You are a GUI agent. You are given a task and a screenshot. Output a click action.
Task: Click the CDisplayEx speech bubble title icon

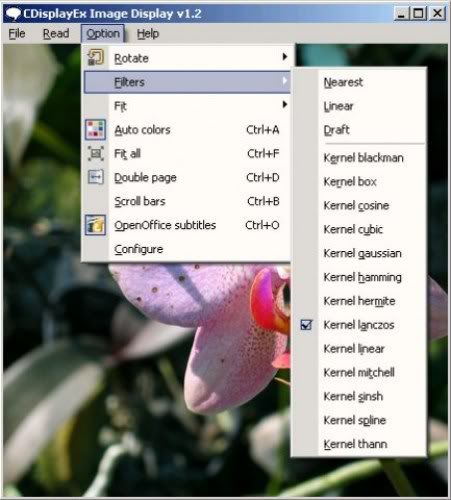[13, 14]
